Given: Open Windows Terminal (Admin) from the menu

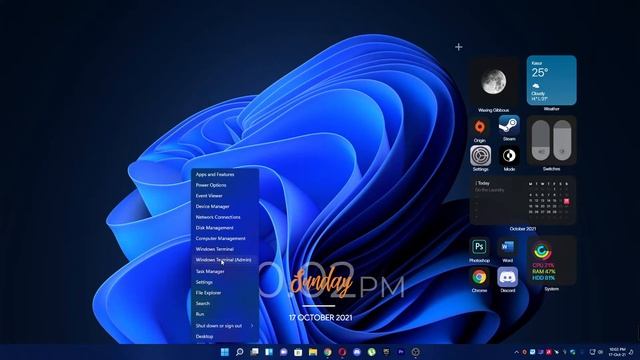Looking at the screenshot, I should click(x=225, y=260).
